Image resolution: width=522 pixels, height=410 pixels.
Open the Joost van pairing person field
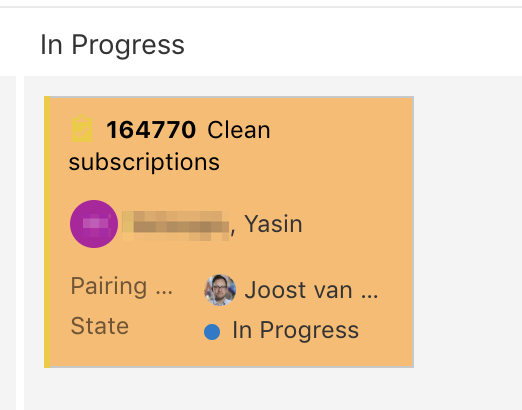[291, 290]
